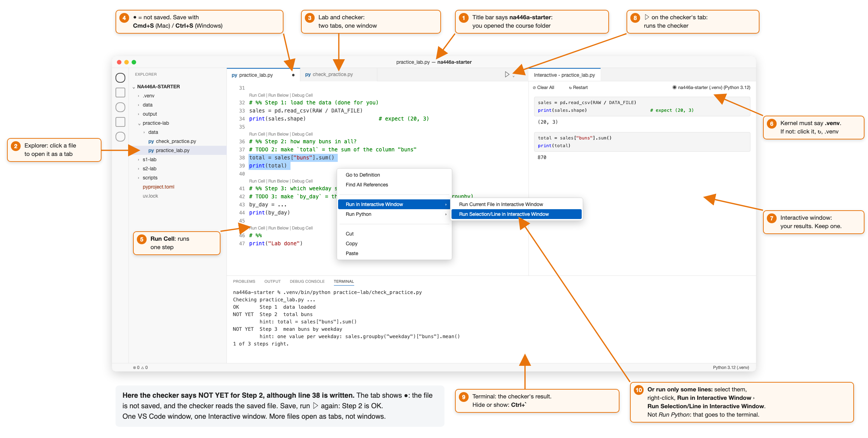
Task: Open the dropdown chevron beside the run icon
Action: (x=513, y=76)
